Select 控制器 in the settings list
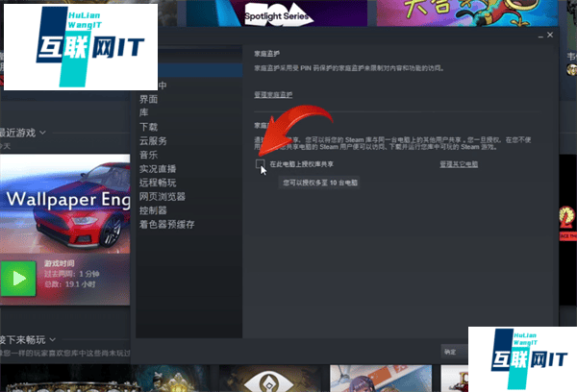577x392 pixels. (153, 210)
